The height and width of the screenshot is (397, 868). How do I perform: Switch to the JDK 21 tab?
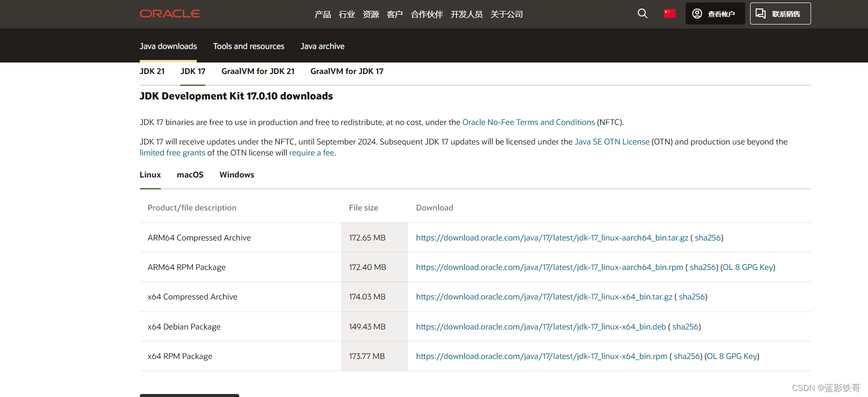(x=152, y=71)
